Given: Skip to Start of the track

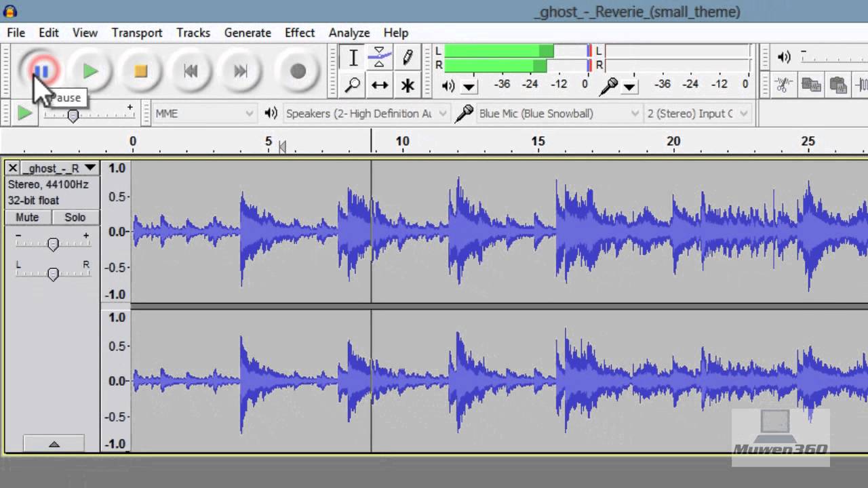Looking at the screenshot, I should click(x=191, y=71).
